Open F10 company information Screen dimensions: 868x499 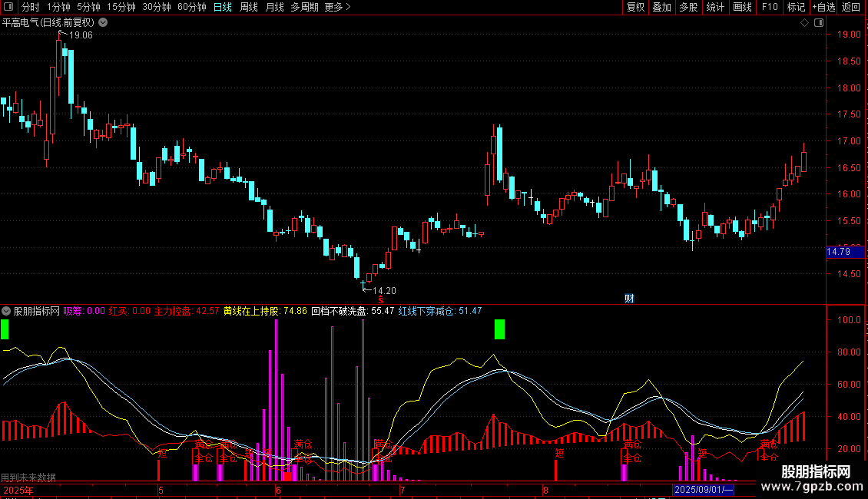pos(769,7)
